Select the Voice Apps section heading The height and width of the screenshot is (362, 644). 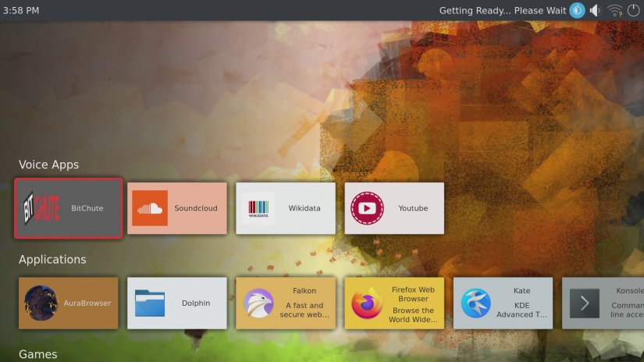(49, 165)
